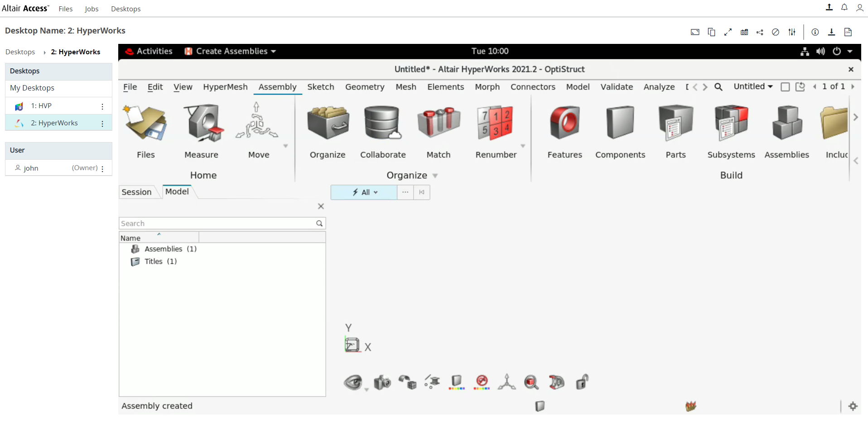Click the gear icon in the status bar
The image size is (868, 424).
click(853, 406)
